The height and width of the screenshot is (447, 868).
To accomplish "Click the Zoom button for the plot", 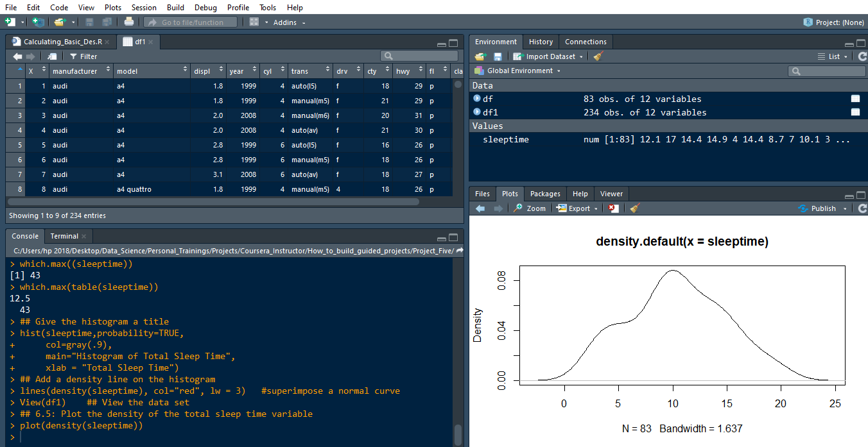I will (x=530, y=208).
